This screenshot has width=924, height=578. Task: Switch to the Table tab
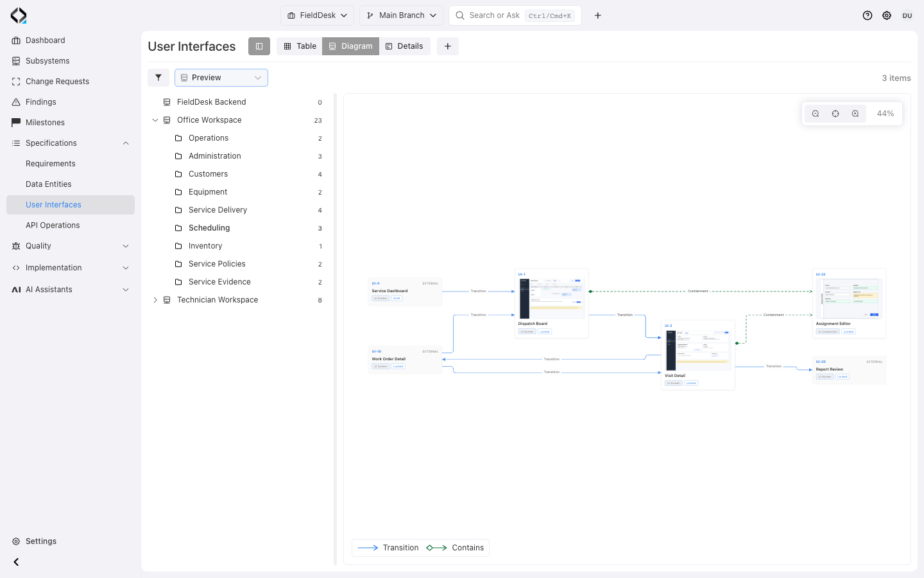click(300, 46)
